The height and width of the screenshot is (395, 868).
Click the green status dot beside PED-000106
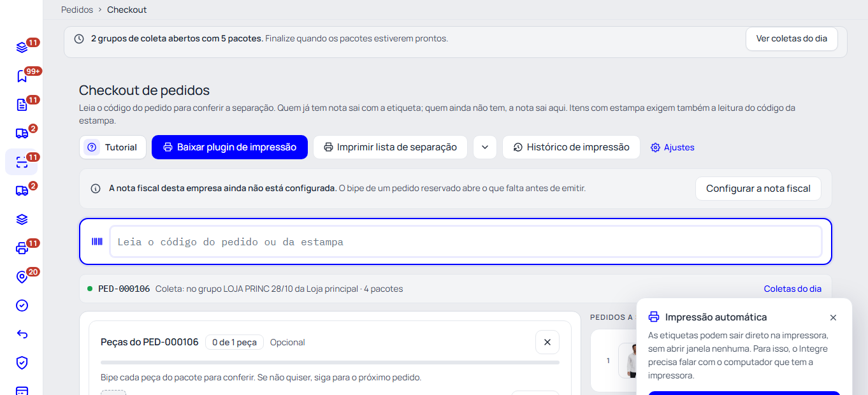(90, 289)
